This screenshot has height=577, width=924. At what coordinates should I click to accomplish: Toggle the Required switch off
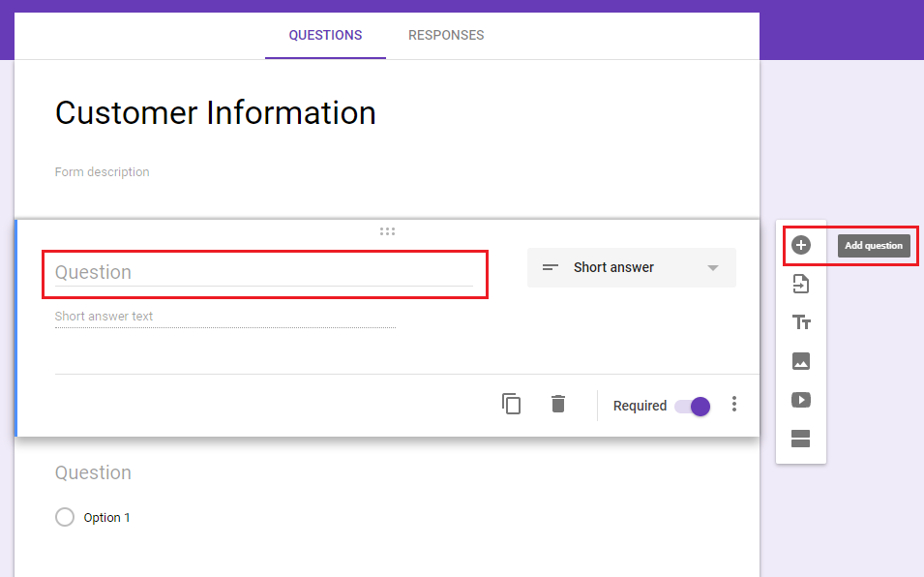(x=693, y=406)
